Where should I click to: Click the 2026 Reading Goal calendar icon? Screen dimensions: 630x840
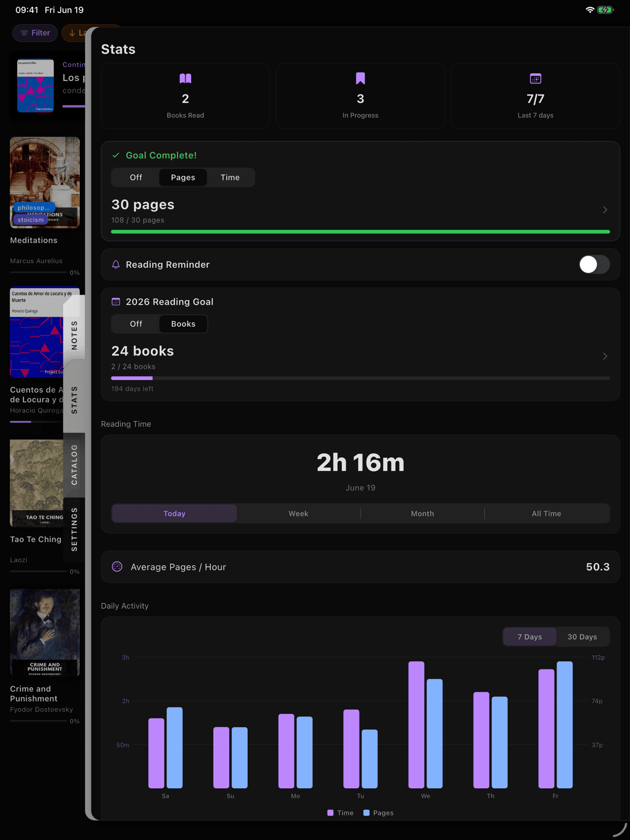[116, 302]
